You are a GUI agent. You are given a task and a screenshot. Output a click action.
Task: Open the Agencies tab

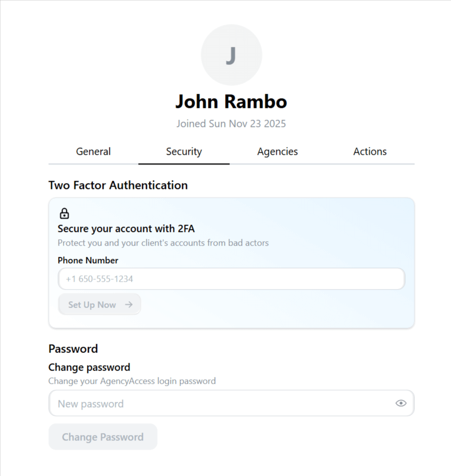(277, 151)
